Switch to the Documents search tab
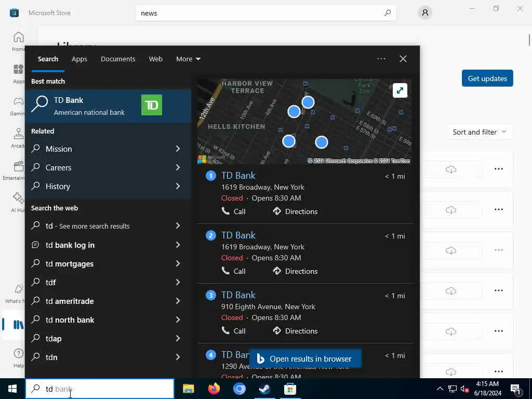The image size is (532, 399). click(118, 59)
